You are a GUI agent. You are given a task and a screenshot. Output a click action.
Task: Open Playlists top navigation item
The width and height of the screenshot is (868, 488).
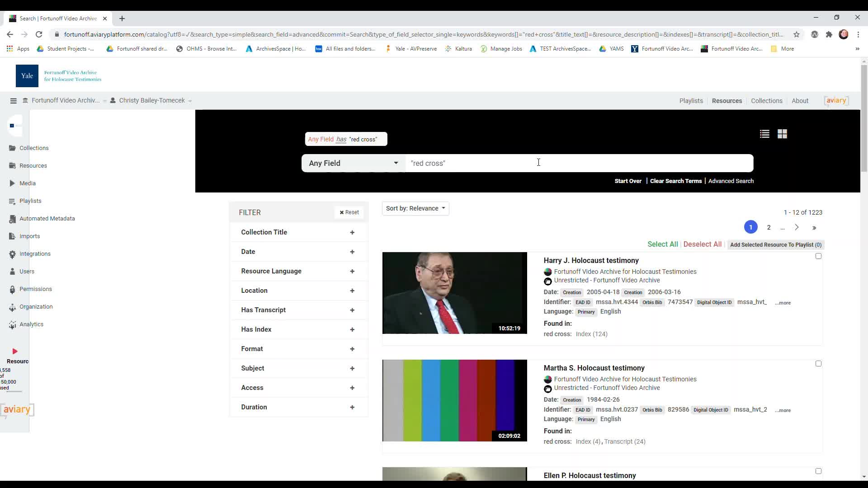click(x=691, y=101)
